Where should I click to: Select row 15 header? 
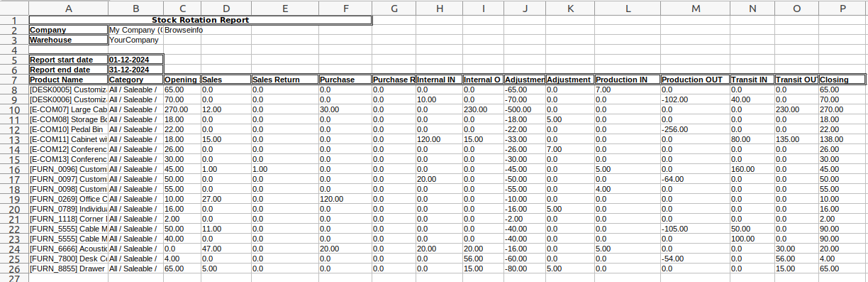pyautogui.click(x=14, y=159)
